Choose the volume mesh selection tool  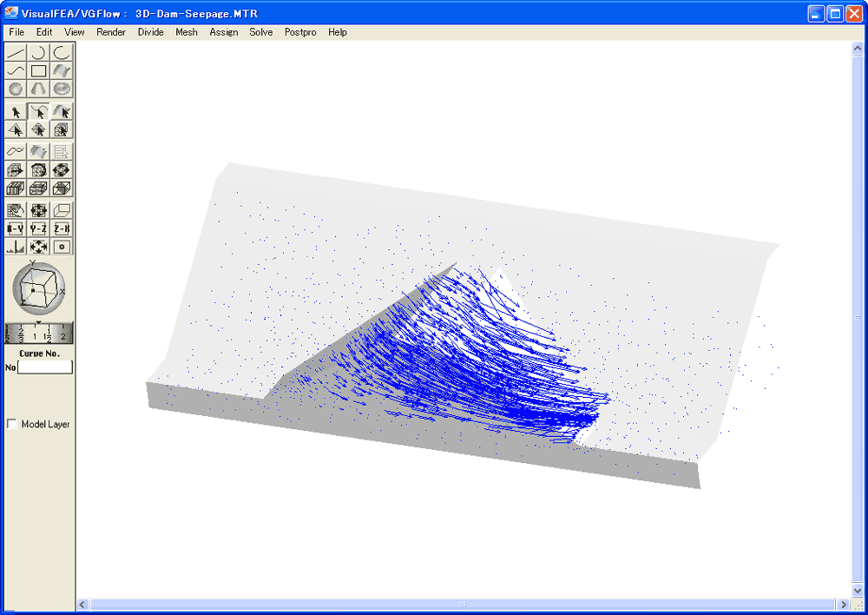62,129
